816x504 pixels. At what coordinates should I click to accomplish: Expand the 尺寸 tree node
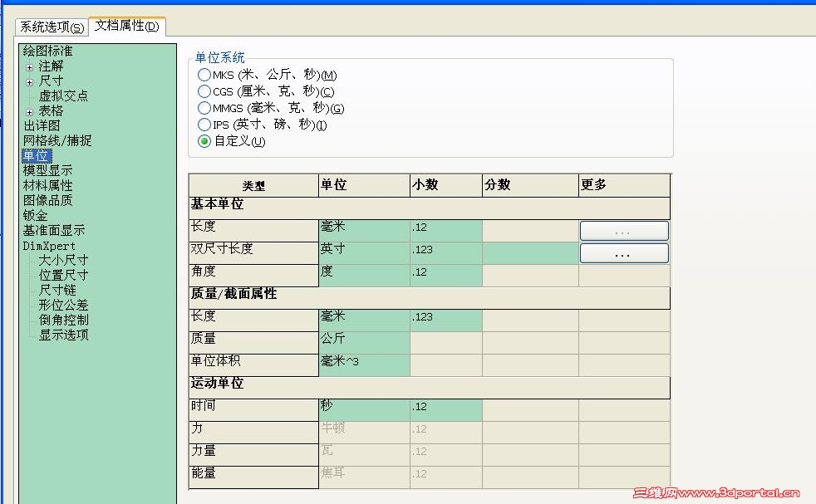point(29,82)
